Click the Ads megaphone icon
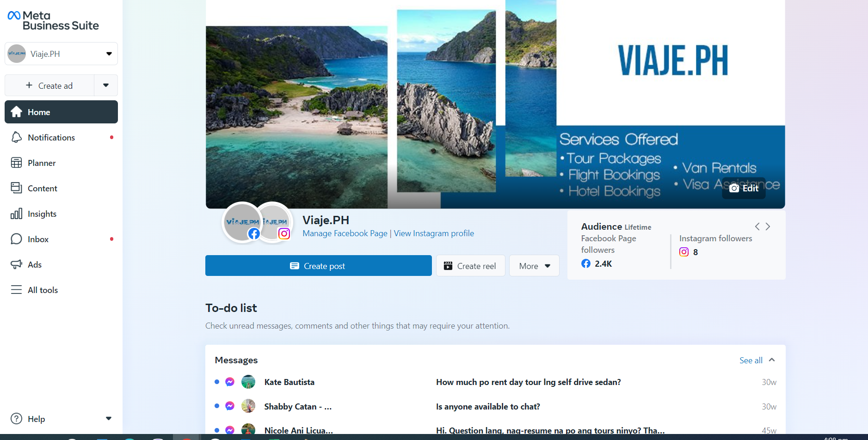868x440 pixels. [x=17, y=264]
